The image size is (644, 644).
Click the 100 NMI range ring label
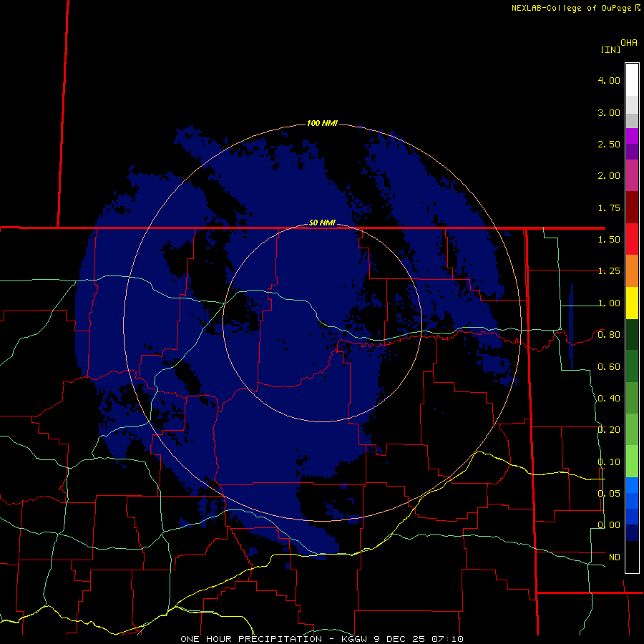click(322, 123)
